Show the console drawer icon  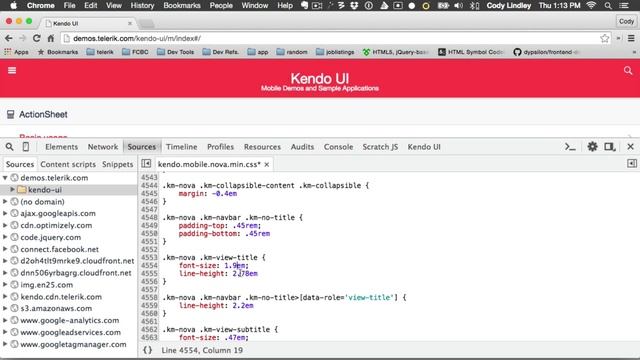pyautogui.click(x=570, y=147)
